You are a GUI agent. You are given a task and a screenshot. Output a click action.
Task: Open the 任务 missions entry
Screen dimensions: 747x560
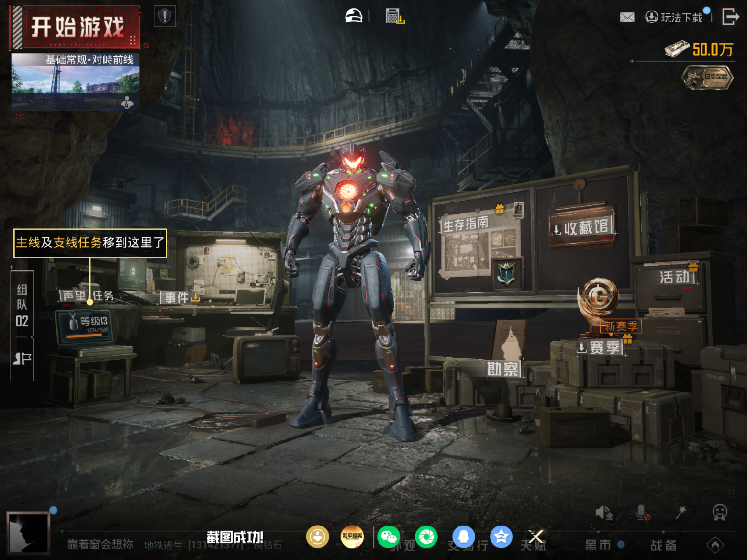pyautogui.click(x=103, y=296)
